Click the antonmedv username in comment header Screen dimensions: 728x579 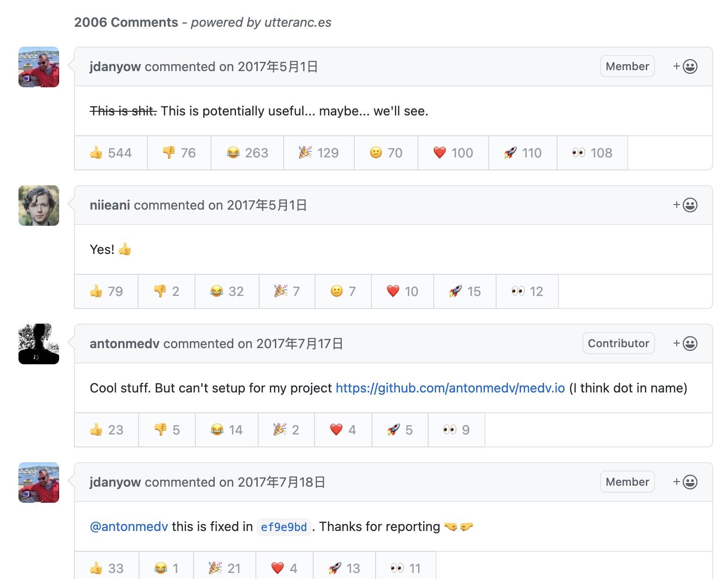[x=125, y=344]
